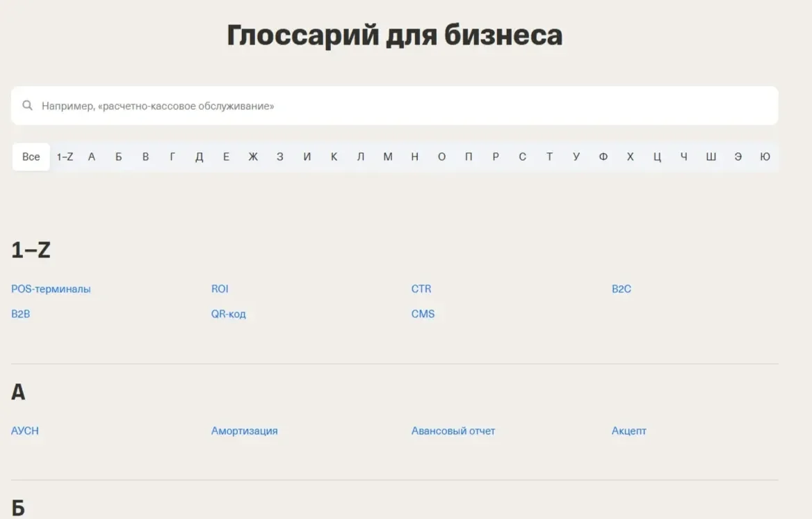Filter glossary by letter Л
Screen dimensions: 812x519
coord(361,157)
